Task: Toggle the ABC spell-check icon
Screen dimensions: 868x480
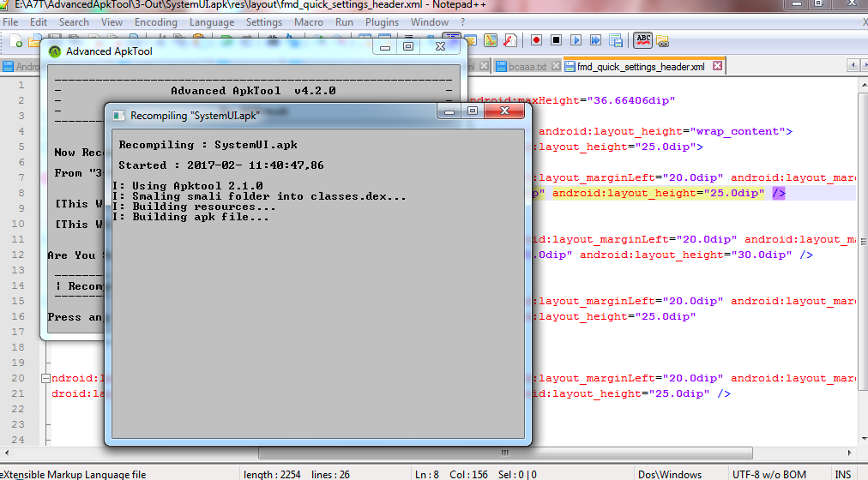Action: click(x=642, y=39)
